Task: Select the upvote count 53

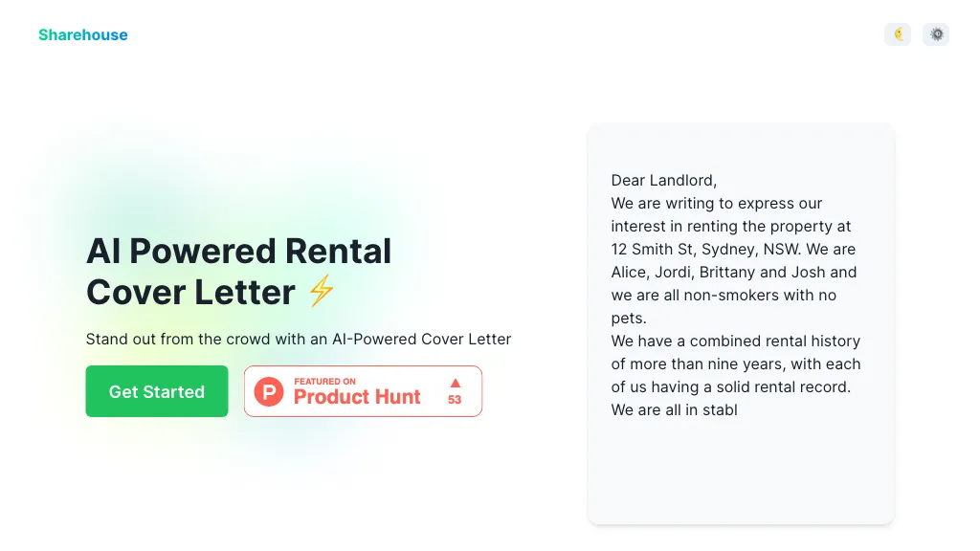Action: [x=455, y=399]
